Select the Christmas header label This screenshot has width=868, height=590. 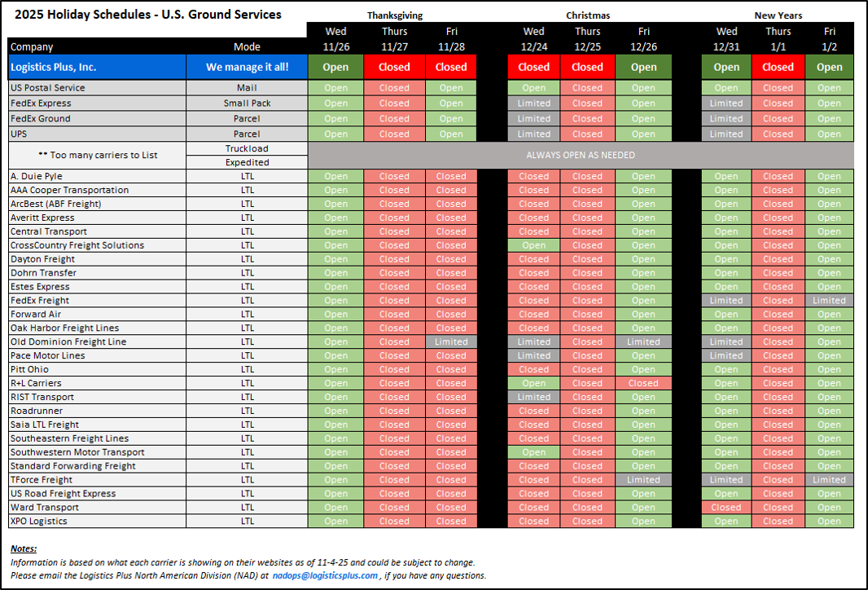[x=587, y=15]
